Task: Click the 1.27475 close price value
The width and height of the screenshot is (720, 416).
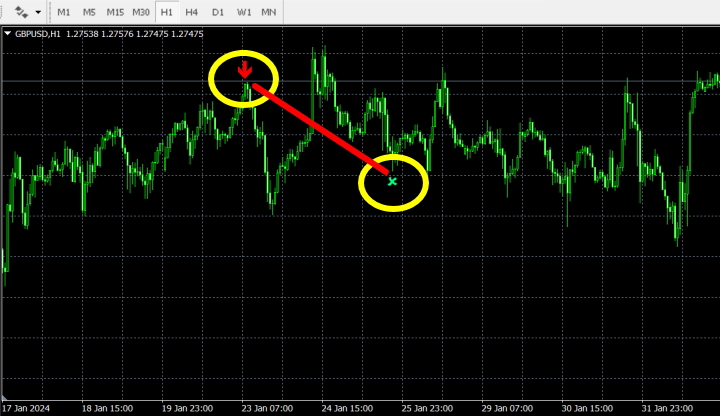Action: 187,34
